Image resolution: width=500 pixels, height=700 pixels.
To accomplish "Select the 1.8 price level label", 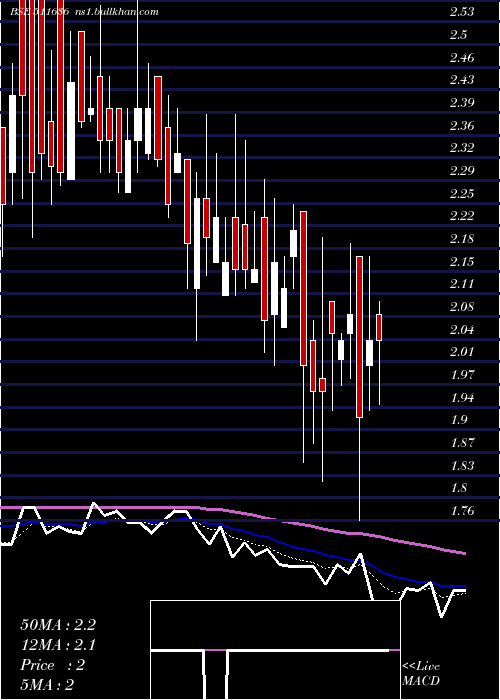I will point(458,488).
